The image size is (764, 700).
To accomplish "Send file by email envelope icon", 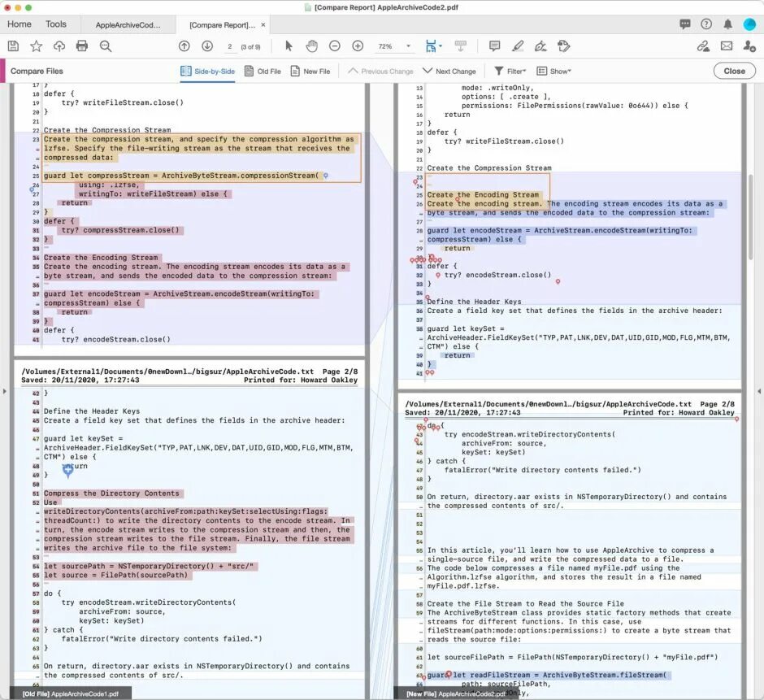I will point(727,46).
